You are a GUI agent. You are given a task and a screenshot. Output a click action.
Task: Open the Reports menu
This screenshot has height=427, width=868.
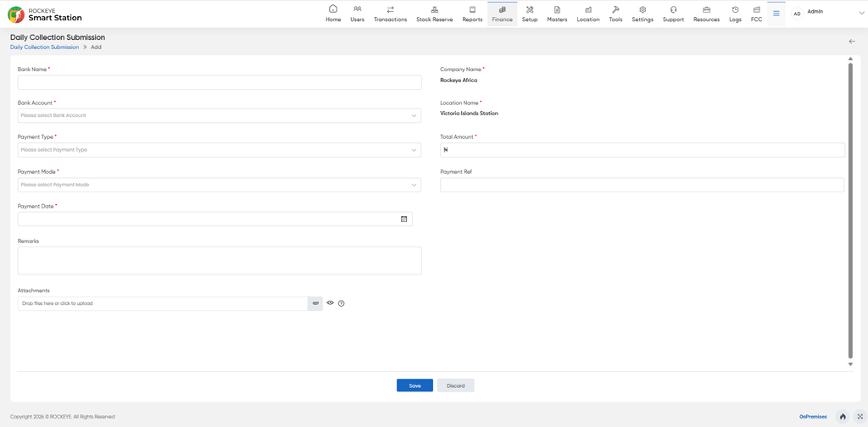coord(472,14)
